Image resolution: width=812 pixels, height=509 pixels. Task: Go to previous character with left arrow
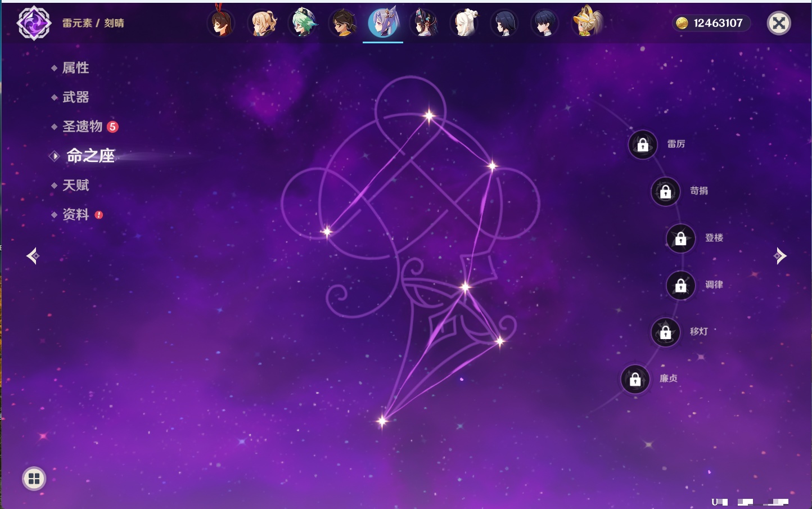33,256
